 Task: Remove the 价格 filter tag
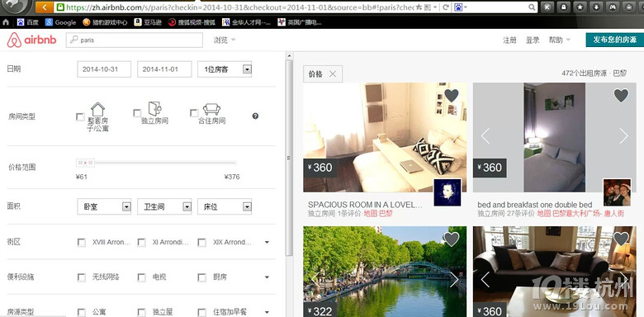[x=333, y=74]
